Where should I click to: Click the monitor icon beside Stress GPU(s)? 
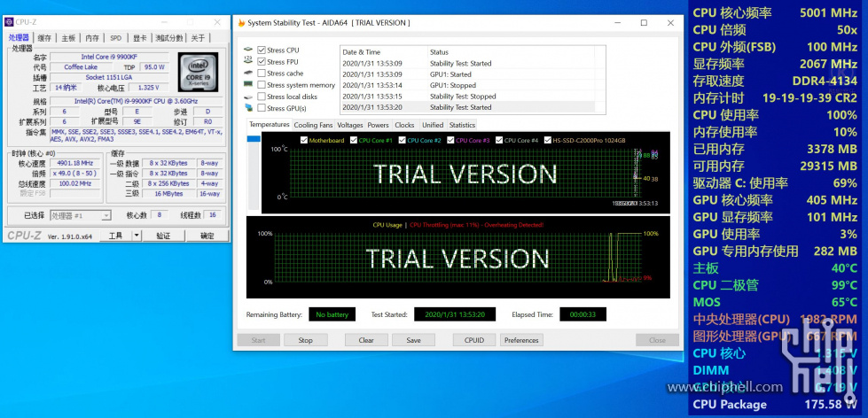click(248, 108)
